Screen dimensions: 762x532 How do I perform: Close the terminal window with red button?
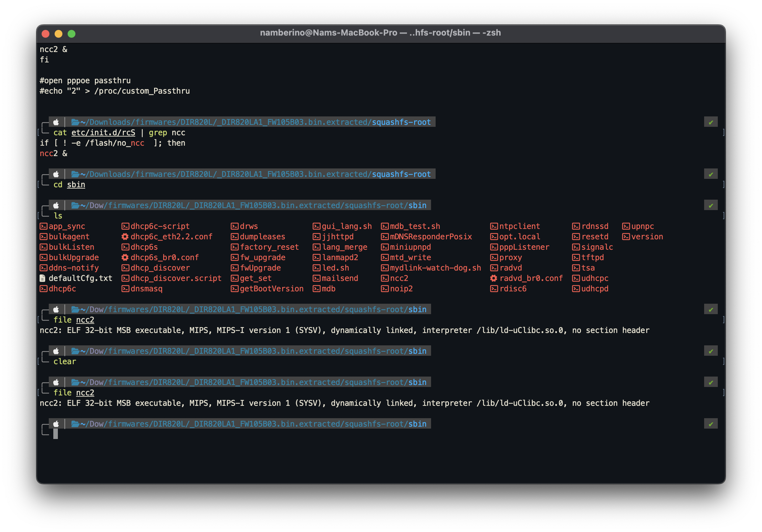pyautogui.click(x=46, y=34)
